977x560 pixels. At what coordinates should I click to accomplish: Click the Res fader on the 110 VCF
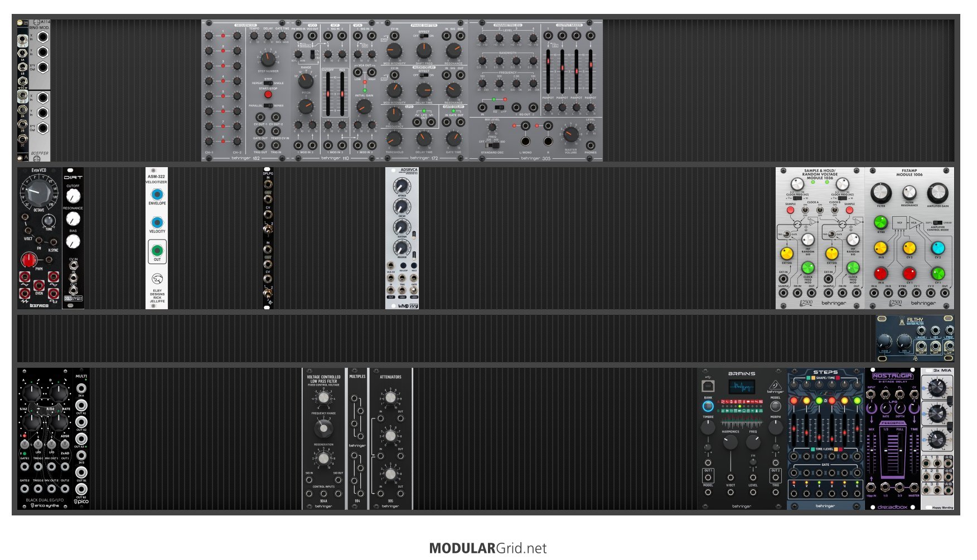pos(342,93)
